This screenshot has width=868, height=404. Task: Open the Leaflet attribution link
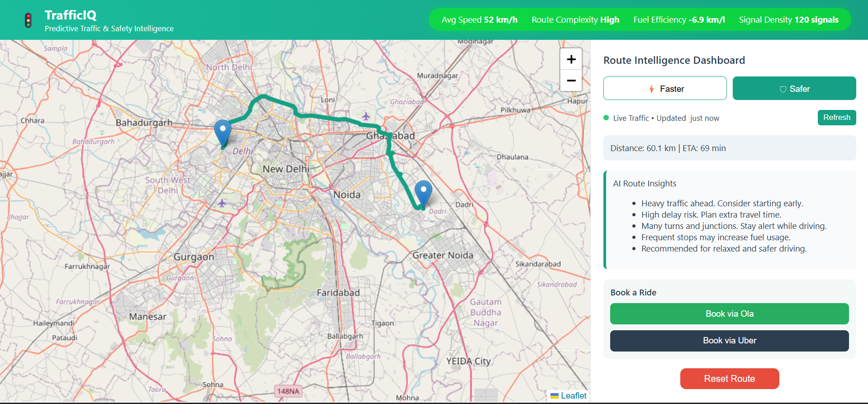point(574,396)
